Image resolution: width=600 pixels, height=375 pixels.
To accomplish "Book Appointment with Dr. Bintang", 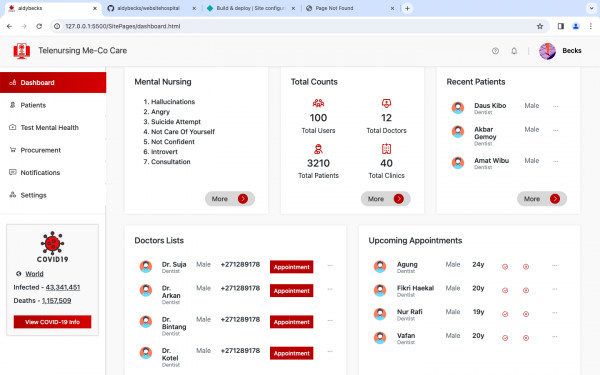I will tap(292, 322).
